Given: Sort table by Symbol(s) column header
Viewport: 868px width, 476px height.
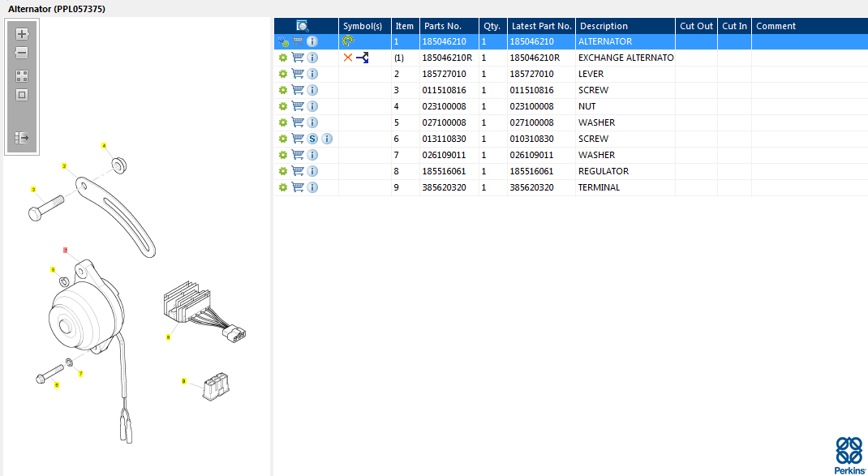Looking at the screenshot, I should (365, 26).
